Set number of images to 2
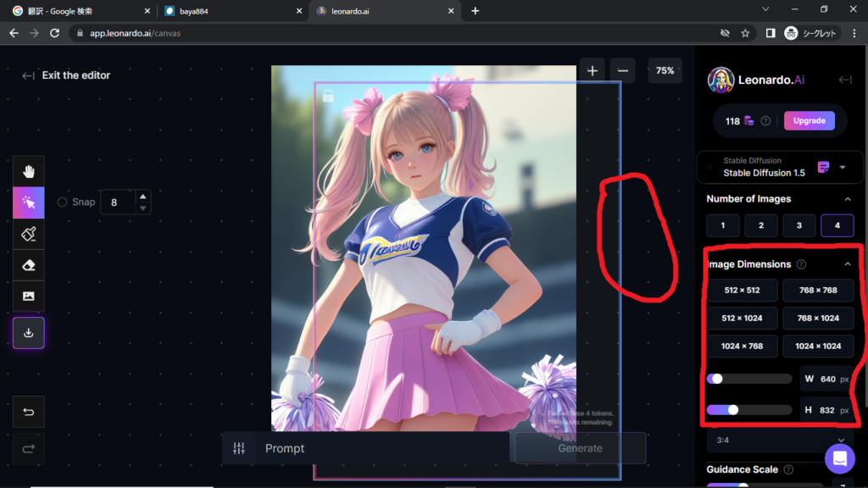 pos(760,225)
